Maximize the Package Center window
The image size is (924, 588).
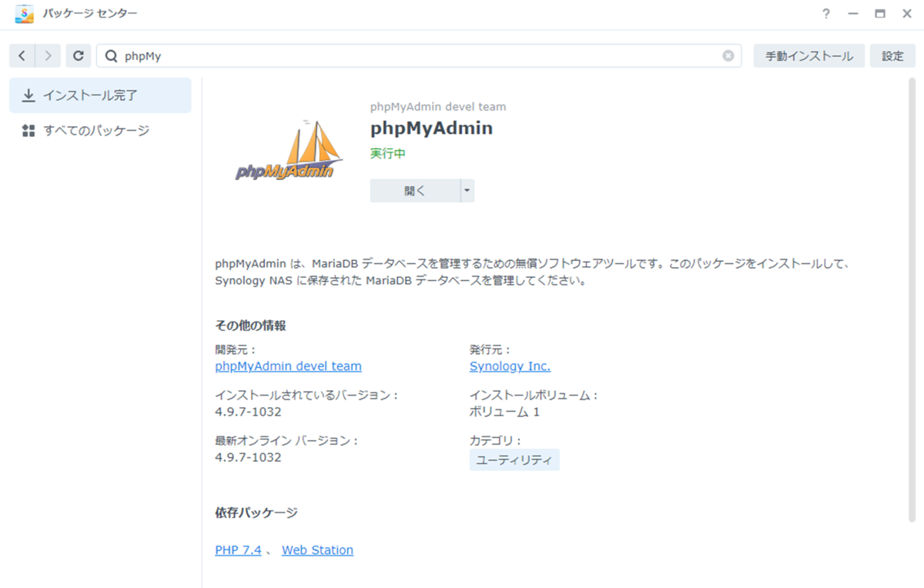point(879,14)
